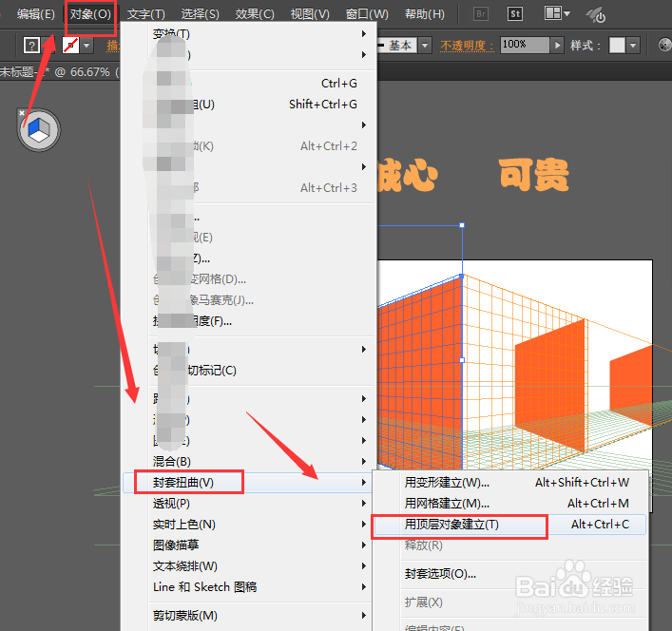This screenshot has width=672, height=631.
Task: Select 用顶层对象建立(T) option
Action: click(510, 525)
